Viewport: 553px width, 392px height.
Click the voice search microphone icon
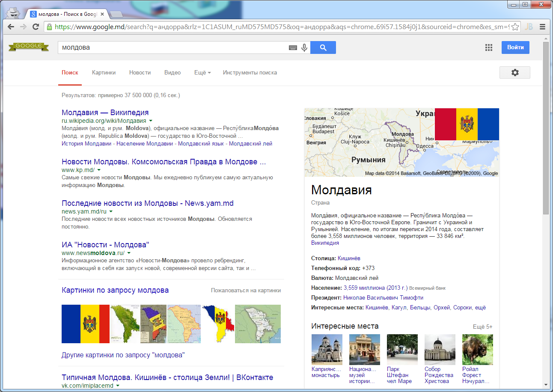click(304, 48)
